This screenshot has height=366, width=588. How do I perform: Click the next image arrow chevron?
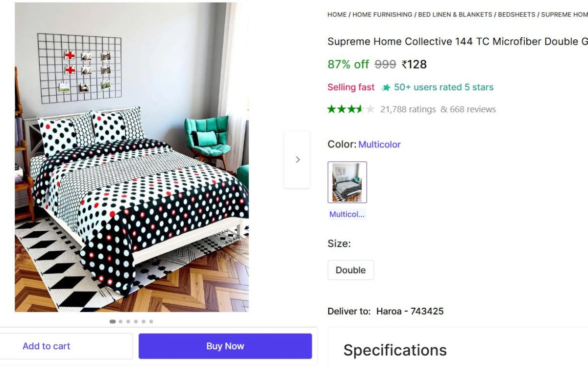coord(297,159)
